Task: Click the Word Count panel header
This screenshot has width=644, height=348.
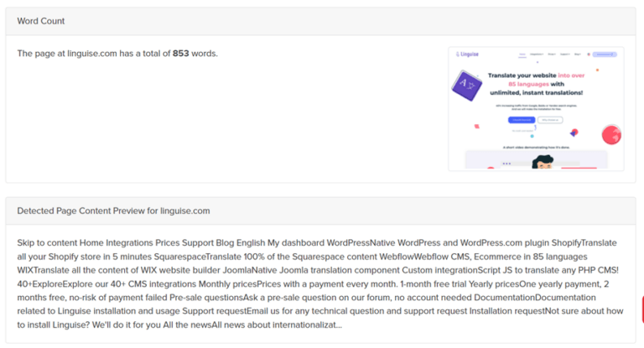Action: coord(40,21)
